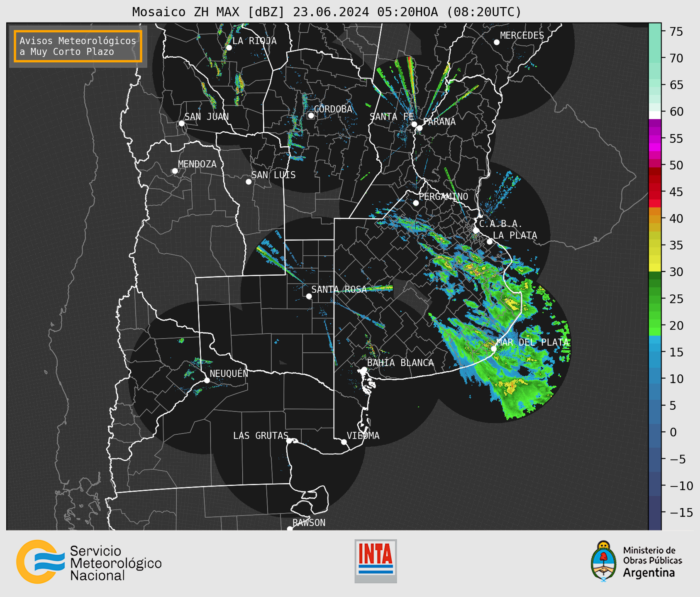Click the 60 dBZ white band on colorbar
The image size is (700, 597).
tap(655, 115)
